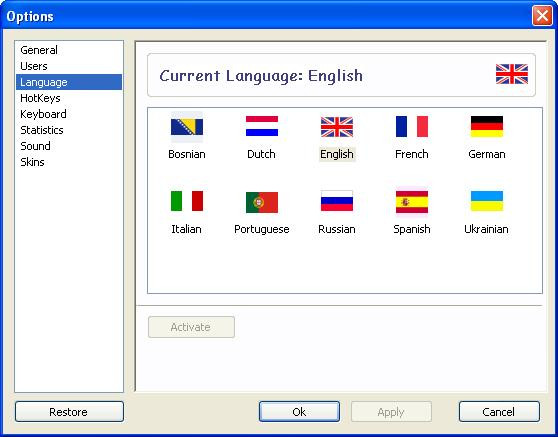Screen dimensions: 558x437
Task: Open the General options section
Action: pyautogui.click(x=39, y=50)
